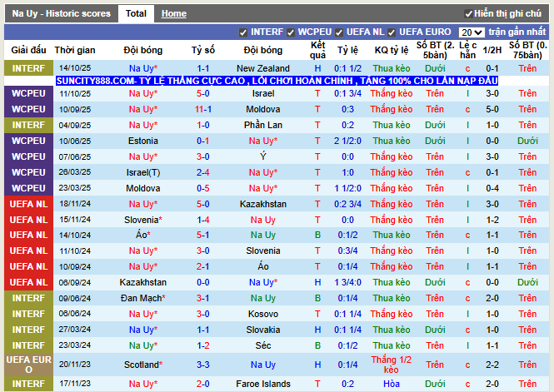Click the Phần Lan team name
554x392 pixels.
click(263, 125)
